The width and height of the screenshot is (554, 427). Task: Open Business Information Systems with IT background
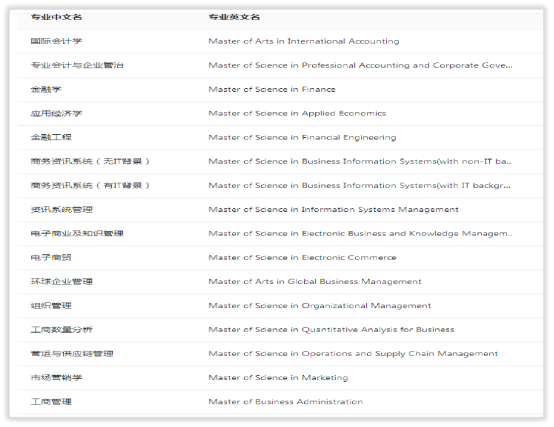[359, 185]
